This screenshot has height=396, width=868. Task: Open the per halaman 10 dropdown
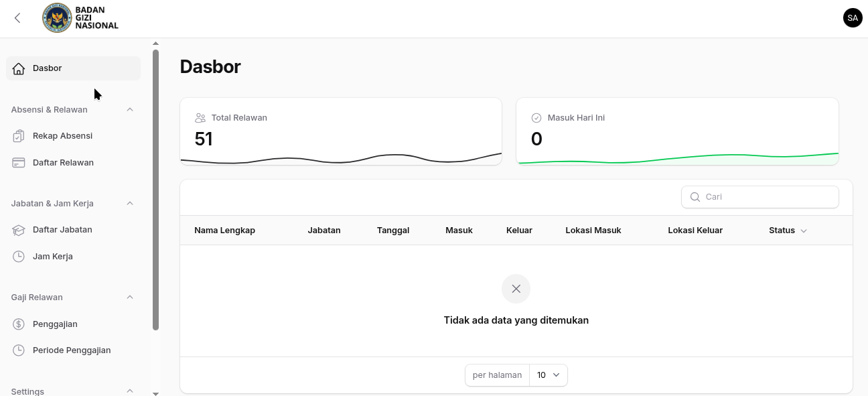coord(549,375)
